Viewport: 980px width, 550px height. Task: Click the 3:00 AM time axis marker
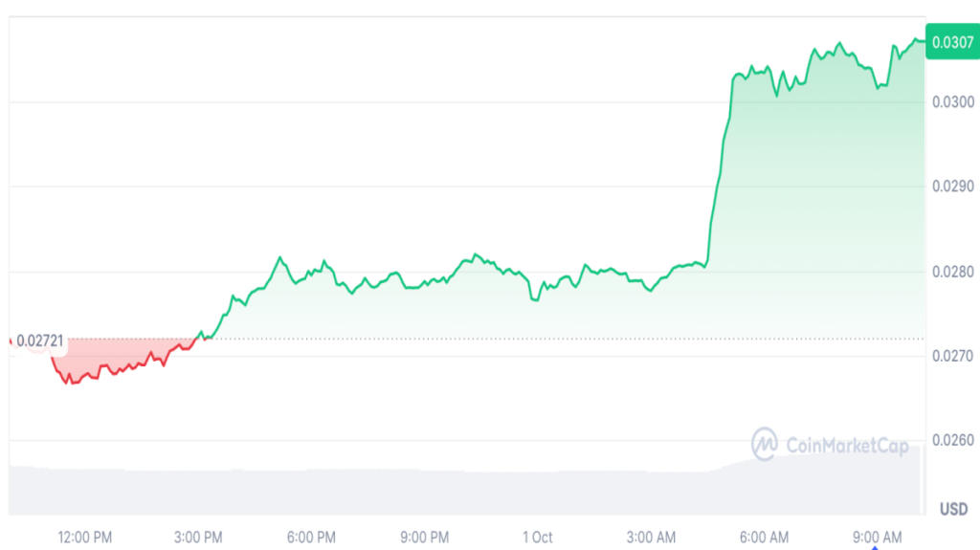pyautogui.click(x=652, y=537)
